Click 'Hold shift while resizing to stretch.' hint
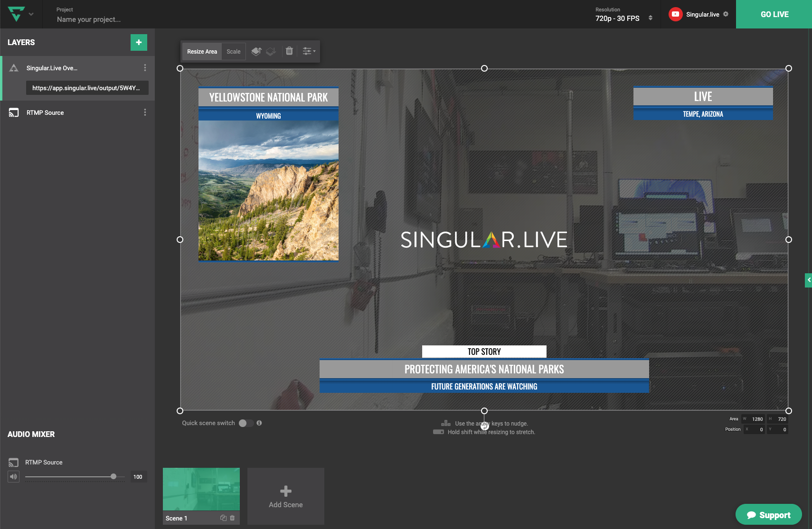Viewport: 812px width, 529px height. (x=491, y=432)
